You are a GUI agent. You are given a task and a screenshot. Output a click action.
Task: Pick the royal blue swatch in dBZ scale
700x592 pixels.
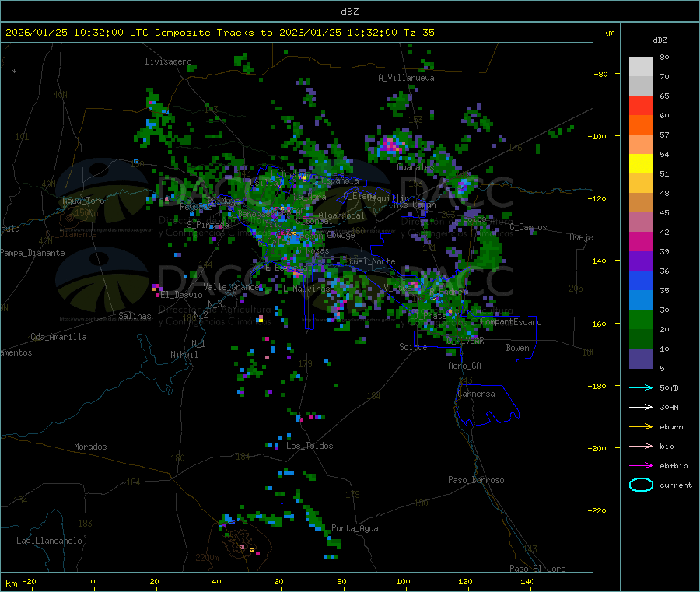(641, 280)
